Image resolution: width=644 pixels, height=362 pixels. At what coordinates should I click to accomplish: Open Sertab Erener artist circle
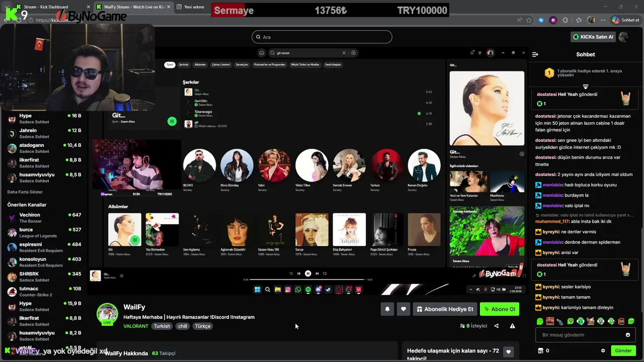click(x=349, y=165)
